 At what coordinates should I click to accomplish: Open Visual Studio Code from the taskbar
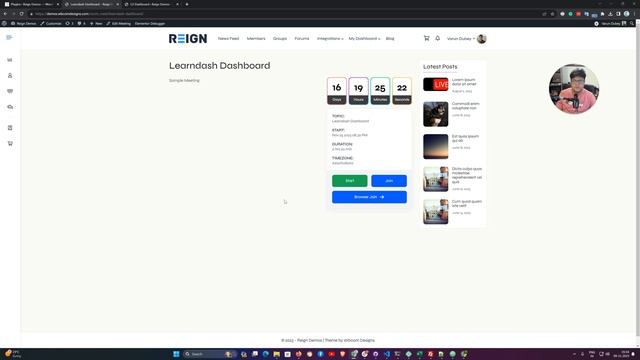tap(387, 354)
